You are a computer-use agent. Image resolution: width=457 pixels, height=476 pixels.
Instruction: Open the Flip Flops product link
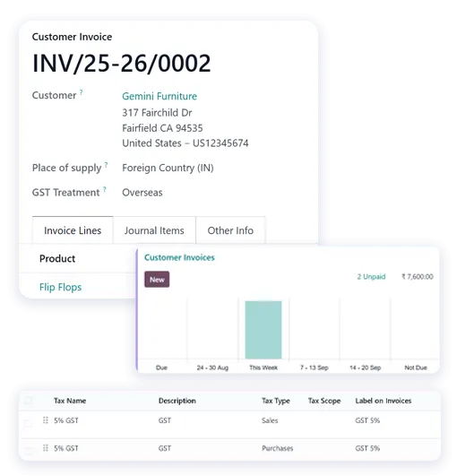[60, 287]
